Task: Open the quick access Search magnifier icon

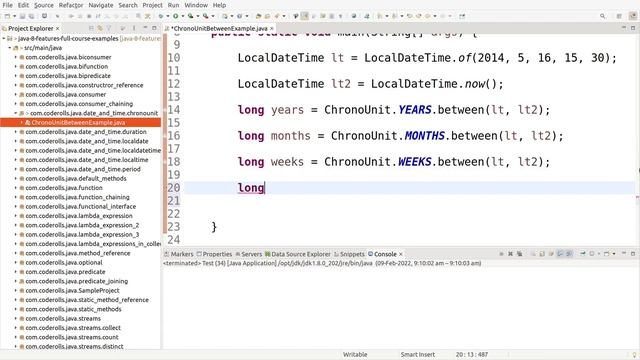Action: (x=602, y=16)
